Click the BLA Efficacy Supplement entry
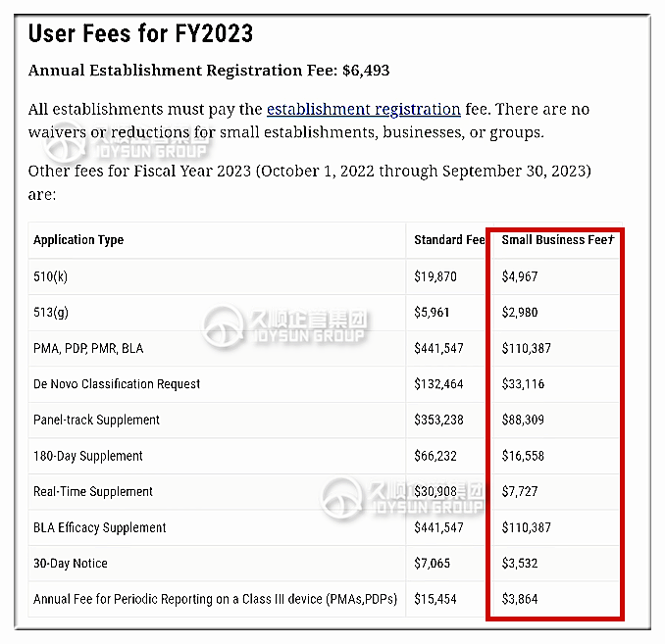The image size is (665, 644). tap(100, 527)
